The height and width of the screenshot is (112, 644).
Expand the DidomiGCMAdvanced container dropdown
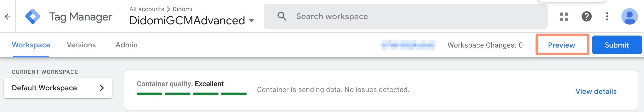[x=251, y=21]
